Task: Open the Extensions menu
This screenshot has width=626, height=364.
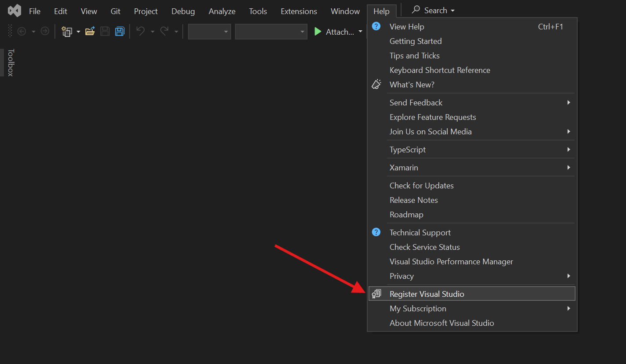Action: point(299,11)
